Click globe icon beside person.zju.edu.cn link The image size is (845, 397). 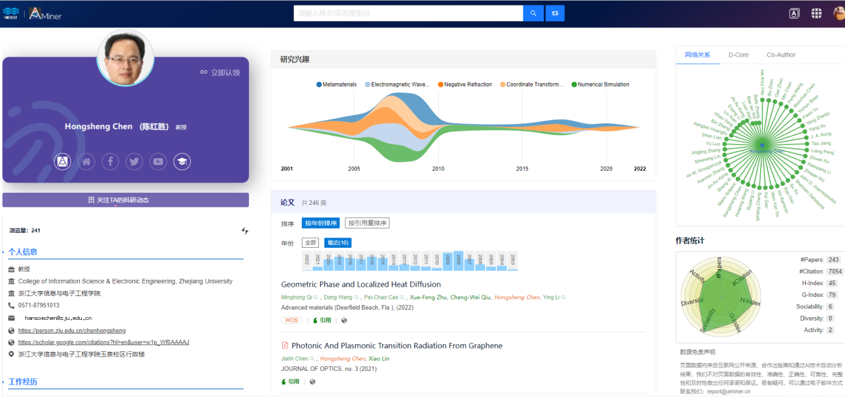pyautogui.click(x=11, y=330)
